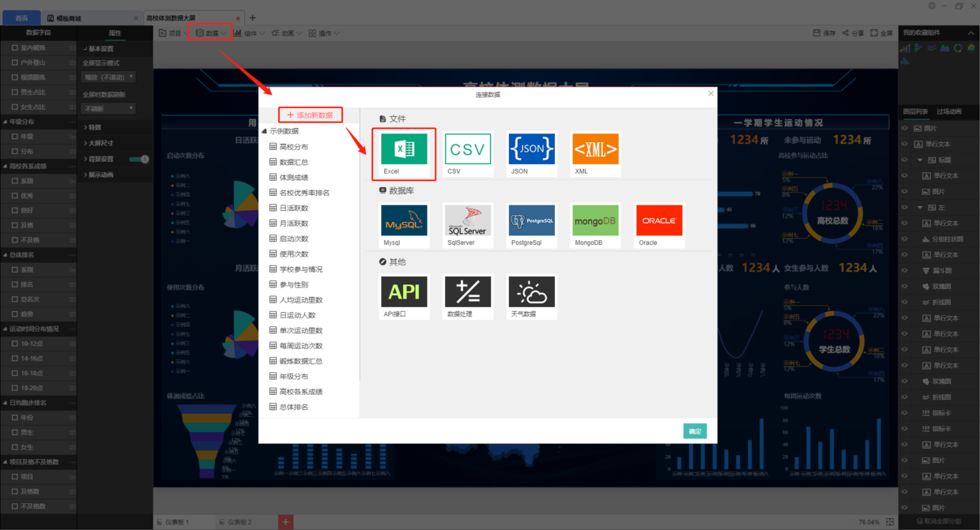Select the area chart favorite component
This screenshot has height=530, width=980.
[945, 48]
